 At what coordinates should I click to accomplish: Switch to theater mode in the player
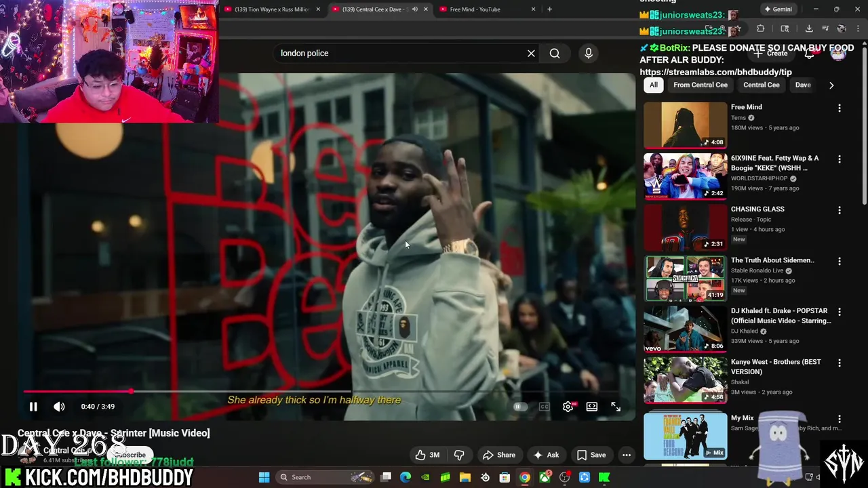click(x=592, y=407)
